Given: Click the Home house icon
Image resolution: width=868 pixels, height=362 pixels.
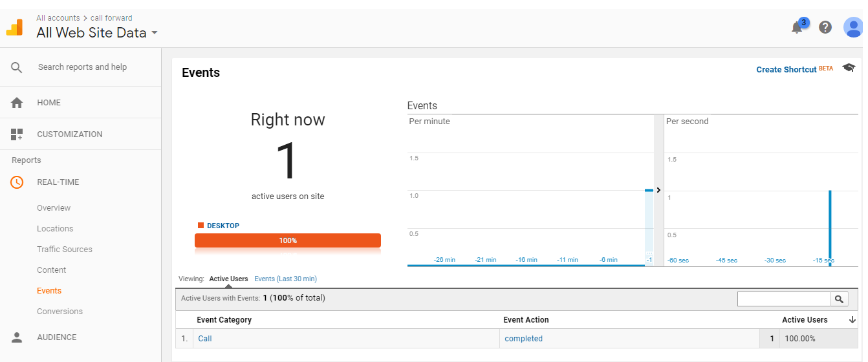Looking at the screenshot, I should click(17, 103).
